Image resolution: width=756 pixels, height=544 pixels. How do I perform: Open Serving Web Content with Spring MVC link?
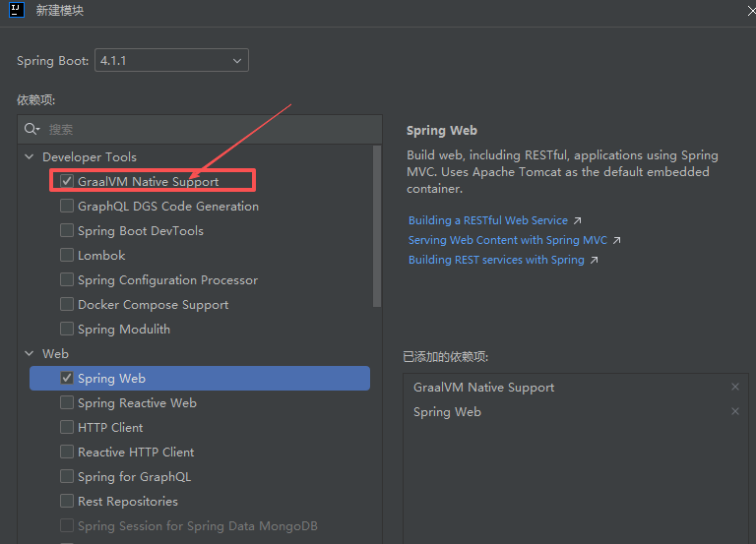pos(508,240)
